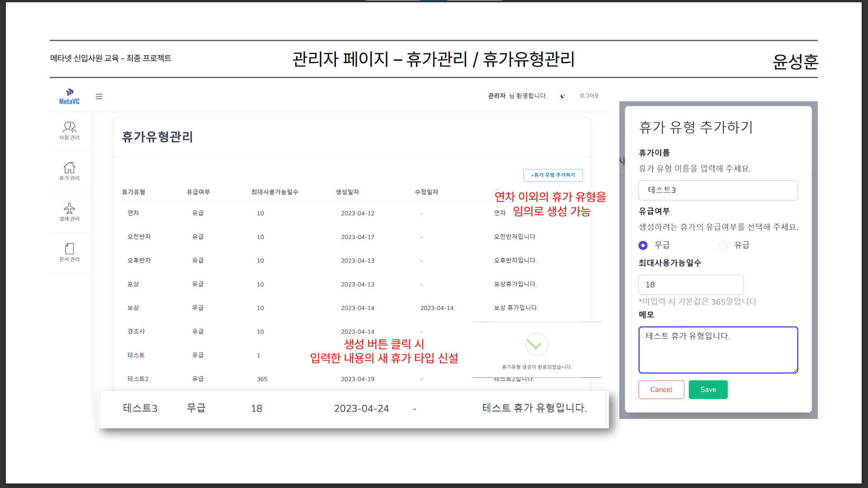This screenshot has height=488, width=868.
Task: Grab the memo textarea resize handle
Action: 795,371
